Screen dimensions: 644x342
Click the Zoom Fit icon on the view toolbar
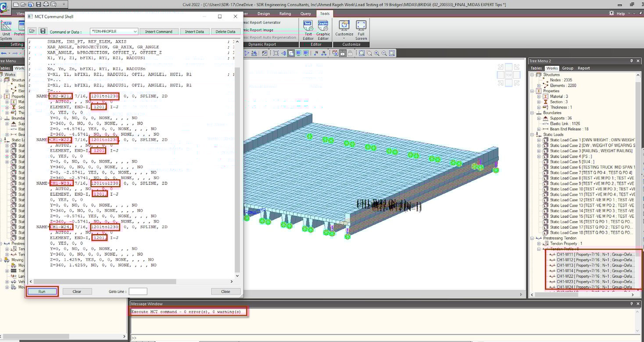click(x=392, y=53)
